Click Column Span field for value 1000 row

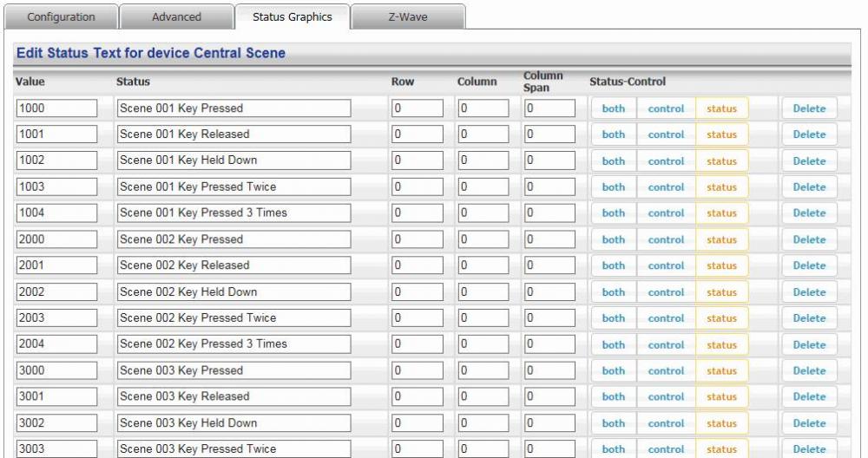[549, 108]
